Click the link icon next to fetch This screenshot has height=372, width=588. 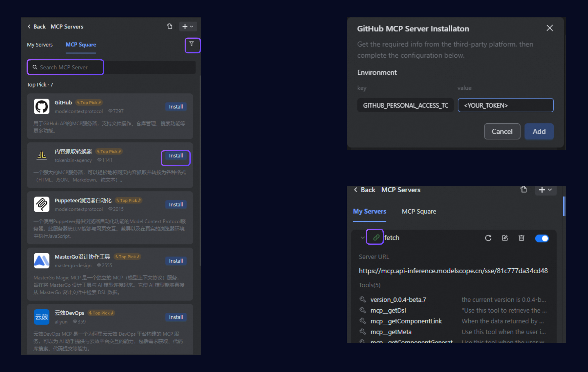coord(376,237)
